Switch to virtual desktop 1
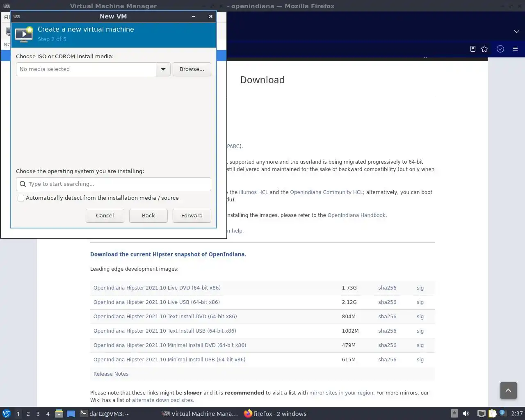Image resolution: width=525 pixels, height=420 pixels. [x=18, y=414]
